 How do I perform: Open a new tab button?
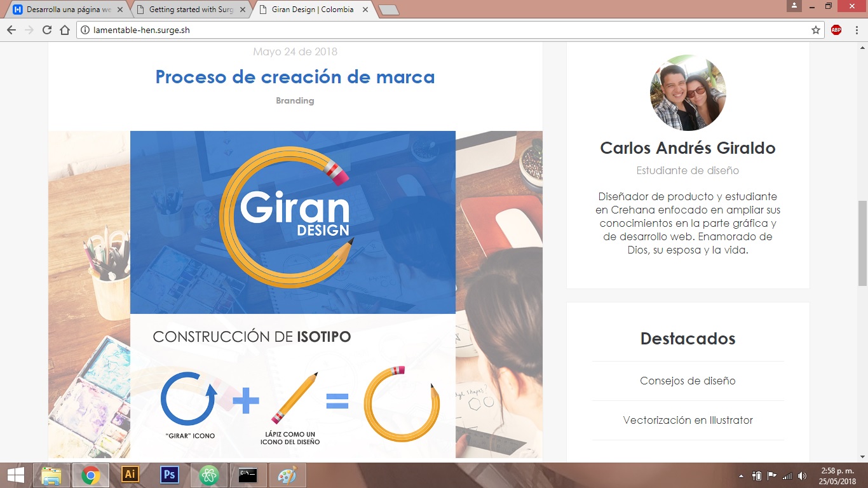click(x=388, y=10)
